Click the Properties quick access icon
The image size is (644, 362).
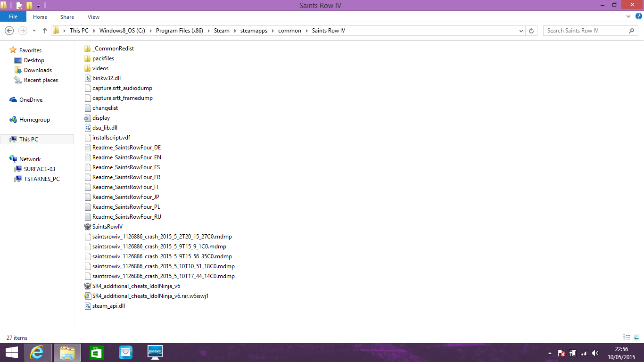click(19, 6)
